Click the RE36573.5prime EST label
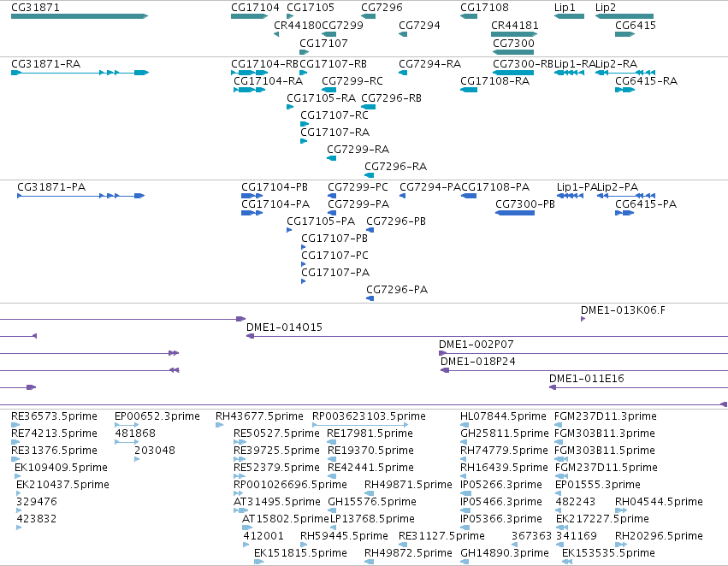Screen dimensions: 728x566 click(x=54, y=416)
